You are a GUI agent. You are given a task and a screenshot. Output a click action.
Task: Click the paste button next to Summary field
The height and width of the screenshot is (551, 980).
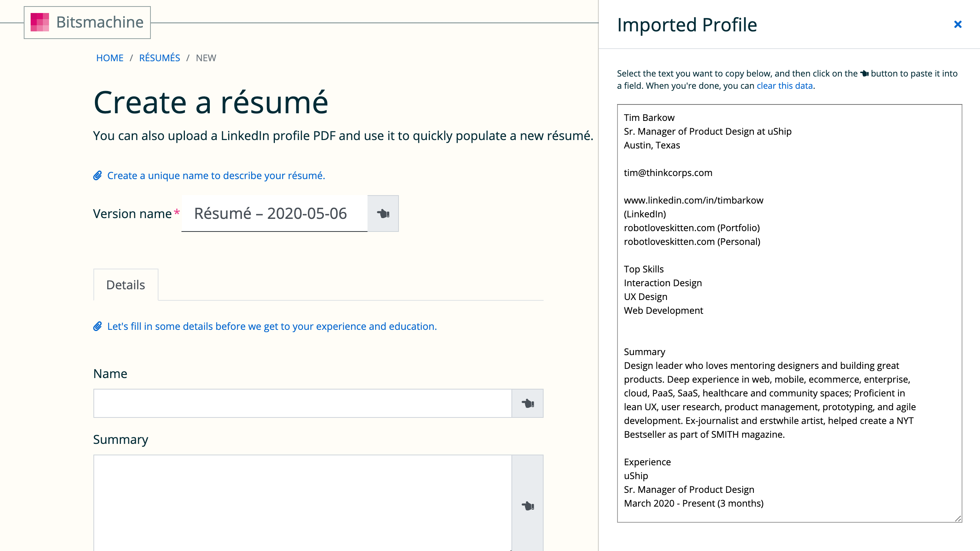pos(528,506)
